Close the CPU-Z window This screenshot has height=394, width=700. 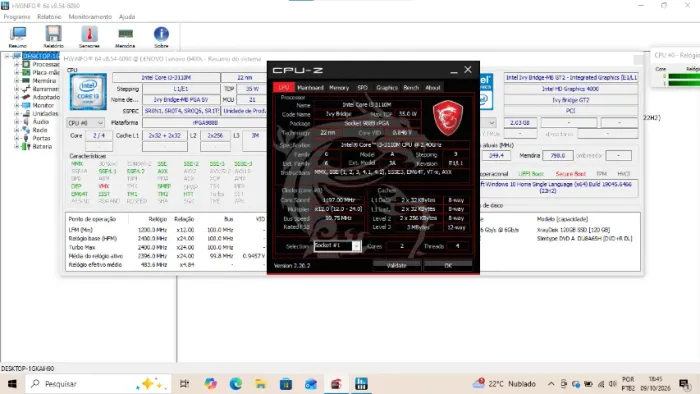[x=468, y=70]
